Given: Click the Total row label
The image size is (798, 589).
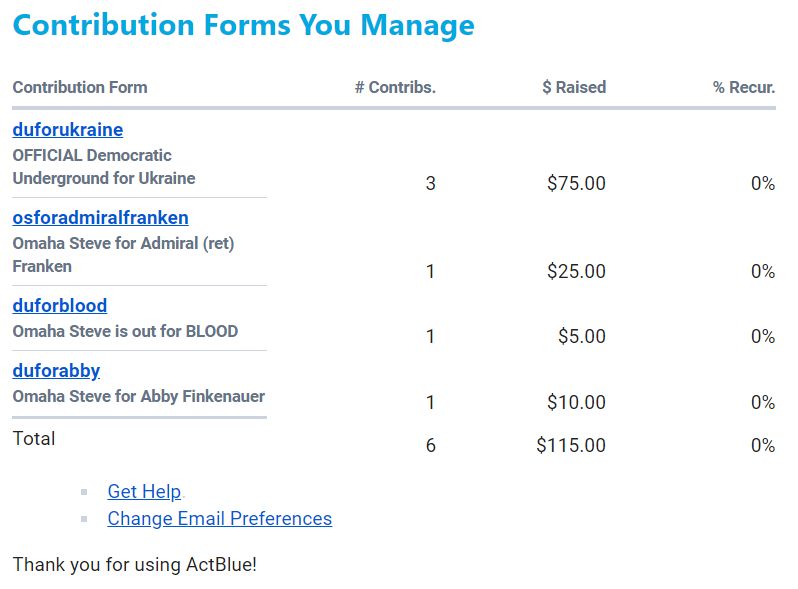Looking at the screenshot, I should [34, 438].
